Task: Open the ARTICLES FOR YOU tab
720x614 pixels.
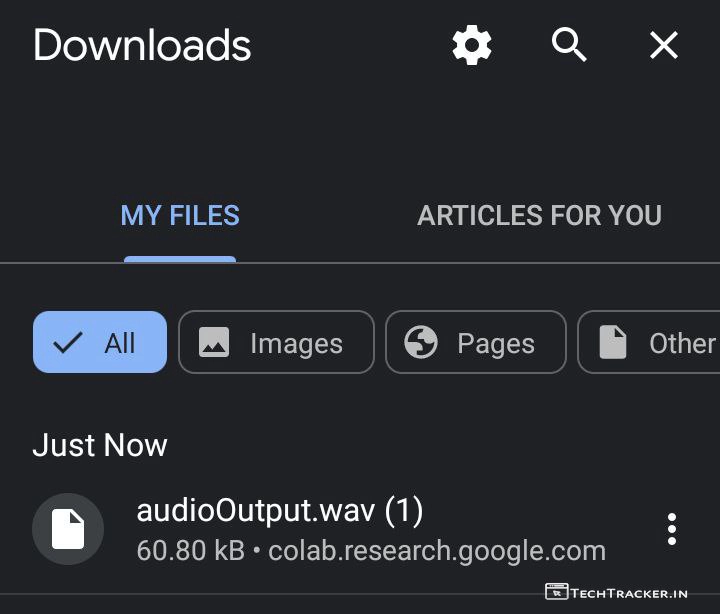Action: pos(539,215)
